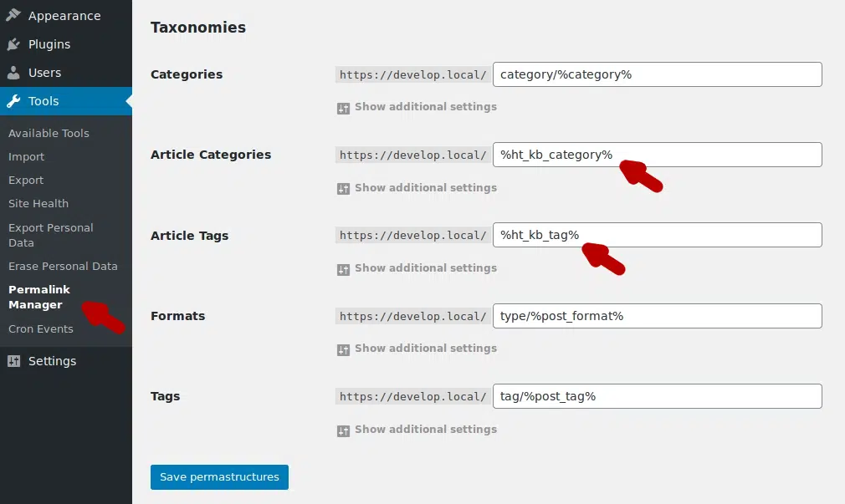Open Site Health under Tools
This screenshot has width=845, height=504.
(38, 203)
